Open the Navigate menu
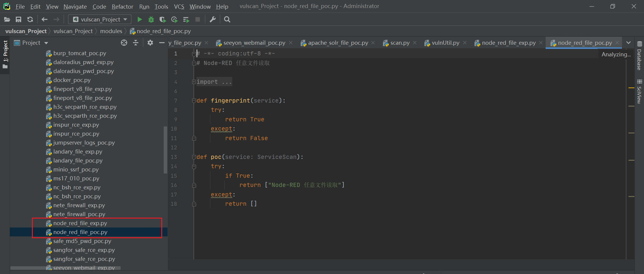This screenshot has height=274, width=644. (75, 7)
